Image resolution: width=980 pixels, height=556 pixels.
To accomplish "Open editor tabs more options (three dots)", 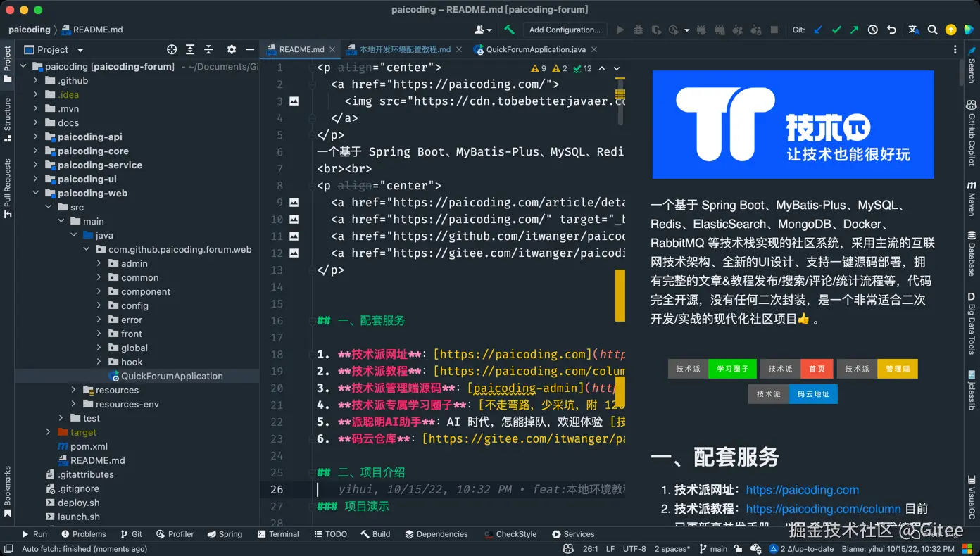I will click(x=955, y=49).
